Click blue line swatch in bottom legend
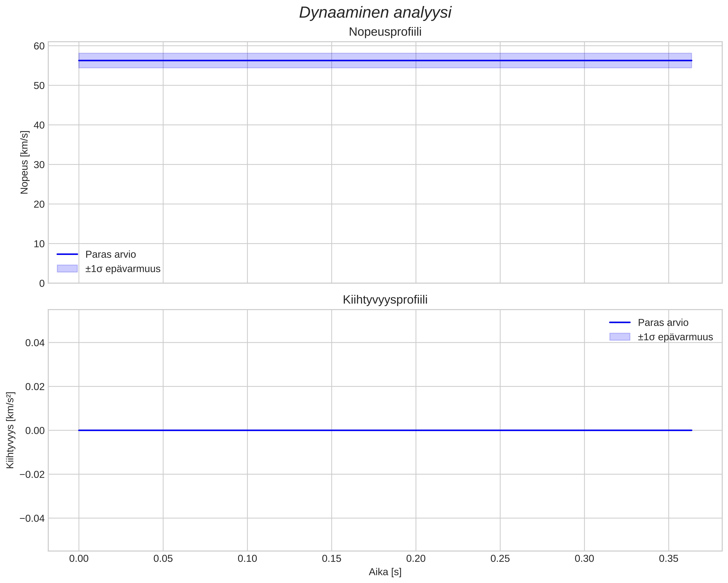The width and height of the screenshot is (728, 583). coord(620,323)
